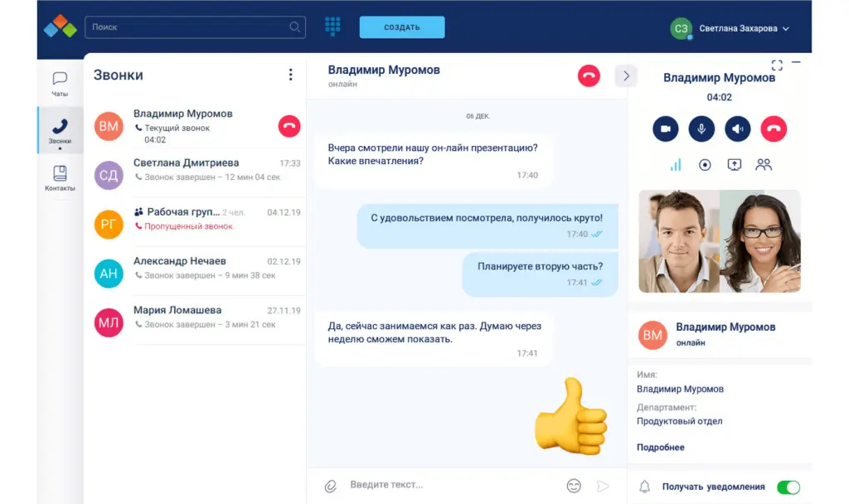Image resolution: width=849 pixels, height=504 pixels.
Task: Collapse the right panel with chevron
Action: [626, 75]
